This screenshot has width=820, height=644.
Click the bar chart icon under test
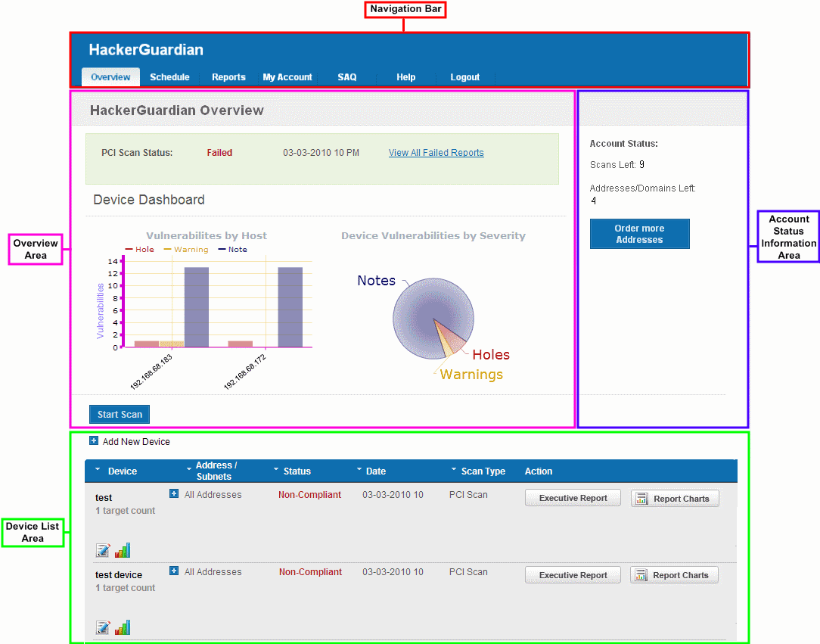123,550
